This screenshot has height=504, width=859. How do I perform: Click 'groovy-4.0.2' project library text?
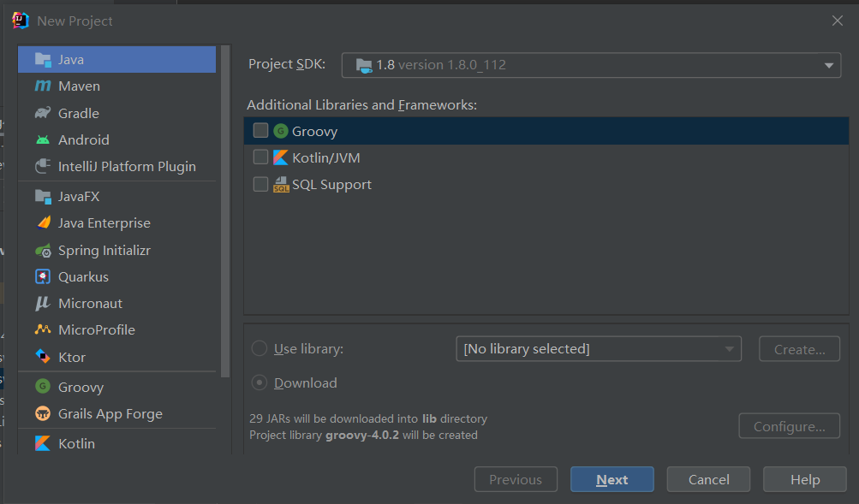click(x=362, y=435)
